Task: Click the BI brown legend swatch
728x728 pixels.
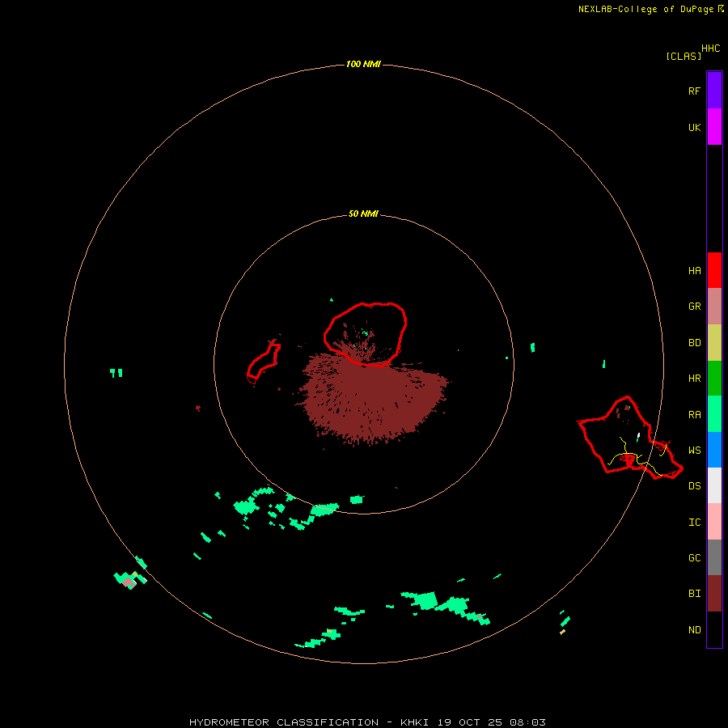Action: tap(714, 594)
